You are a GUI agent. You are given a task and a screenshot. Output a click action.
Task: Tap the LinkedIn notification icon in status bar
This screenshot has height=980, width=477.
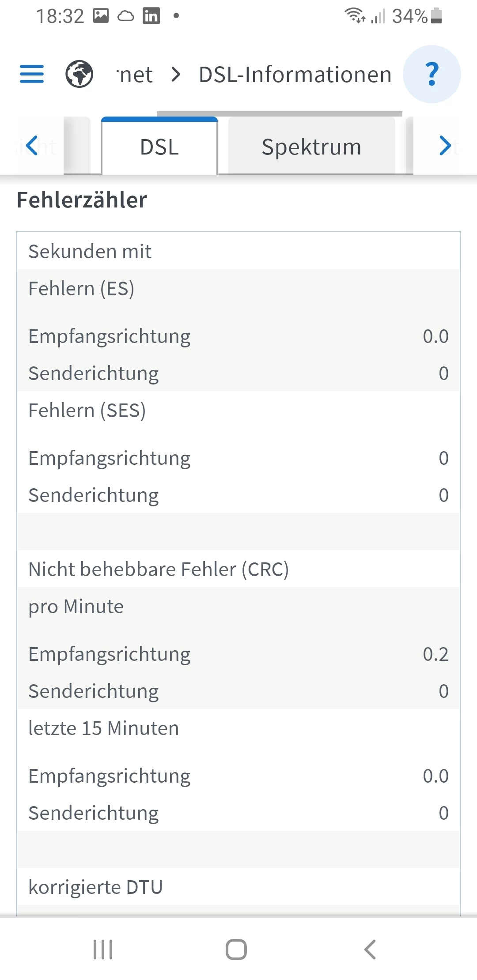[x=151, y=16]
